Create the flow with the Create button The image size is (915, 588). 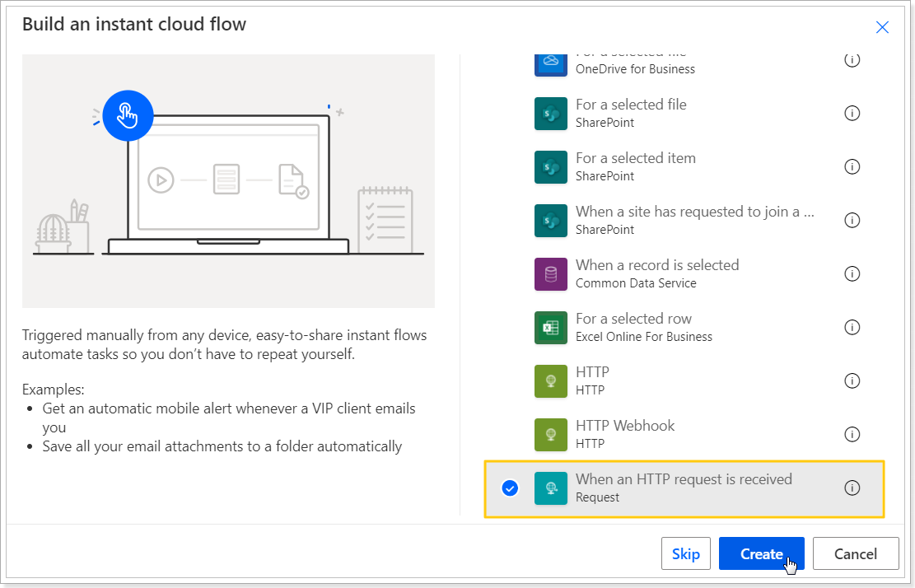click(x=762, y=553)
